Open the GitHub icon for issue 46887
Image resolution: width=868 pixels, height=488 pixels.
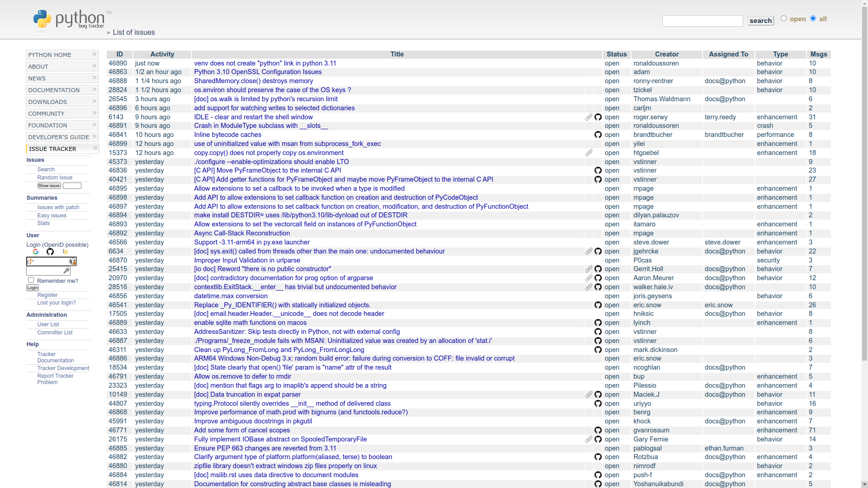click(598, 341)
